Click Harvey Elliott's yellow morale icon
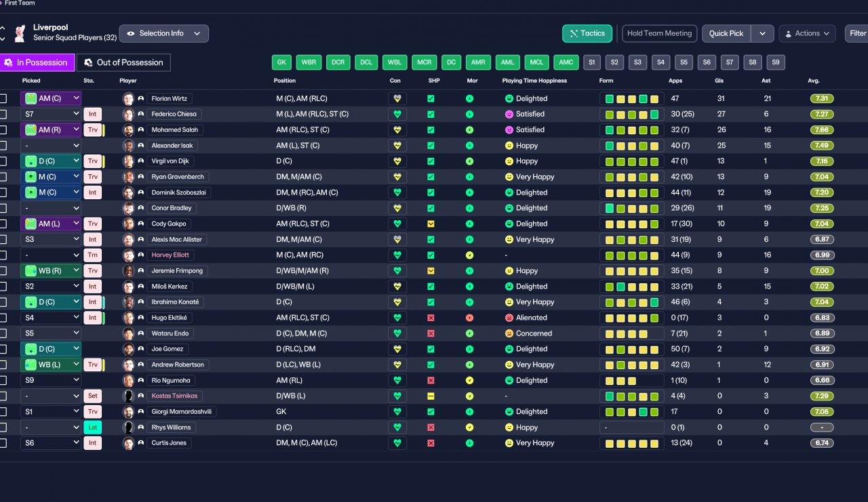Image resolution: width=868 pixels, height=502 pixels. 469,255
